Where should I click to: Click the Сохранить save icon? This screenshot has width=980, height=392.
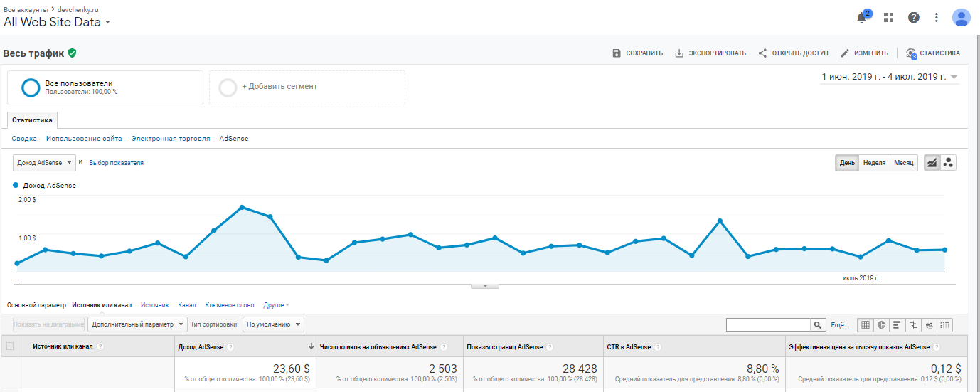click(x=617, y=53)
